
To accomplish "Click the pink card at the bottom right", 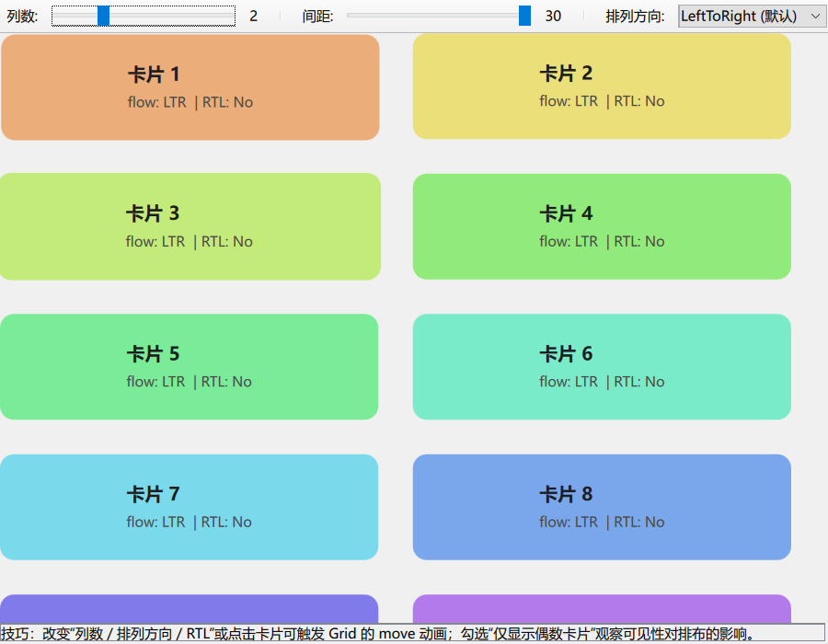I will tap(602, 607).
